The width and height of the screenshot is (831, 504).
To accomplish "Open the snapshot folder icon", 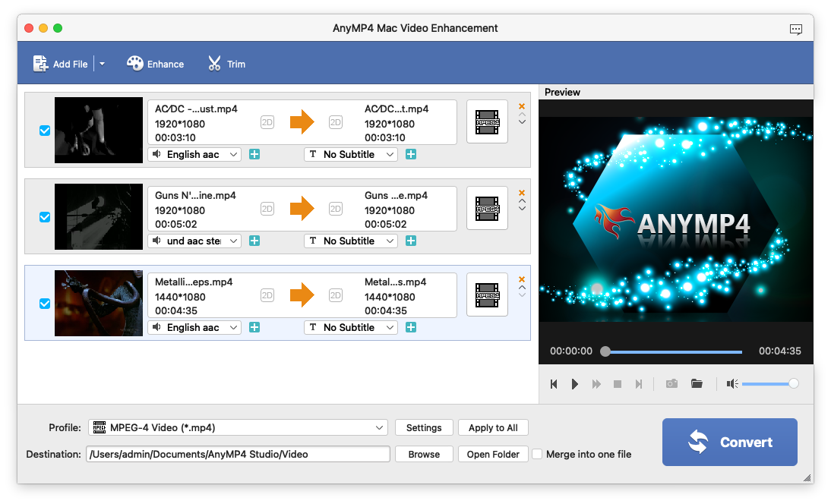I will pos(697,383).
